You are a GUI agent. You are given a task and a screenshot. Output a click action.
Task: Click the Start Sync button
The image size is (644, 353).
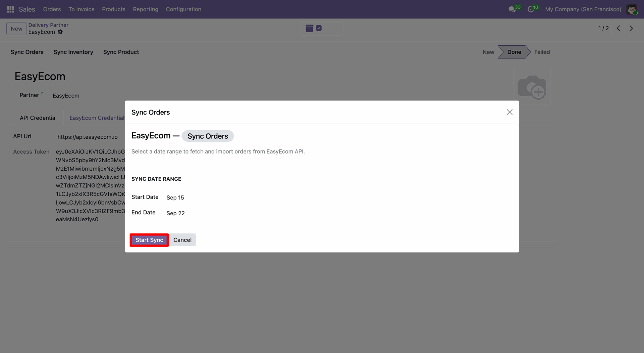click(x=149, y=240)
